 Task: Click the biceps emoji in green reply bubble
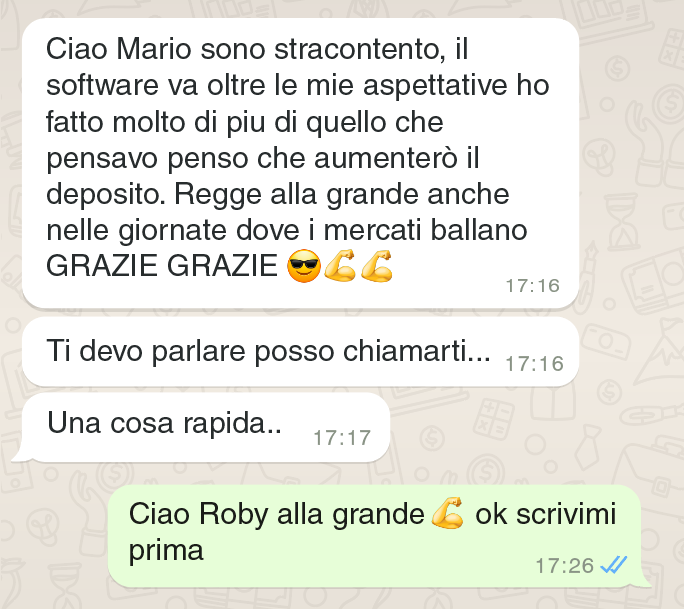click(448, 513)
